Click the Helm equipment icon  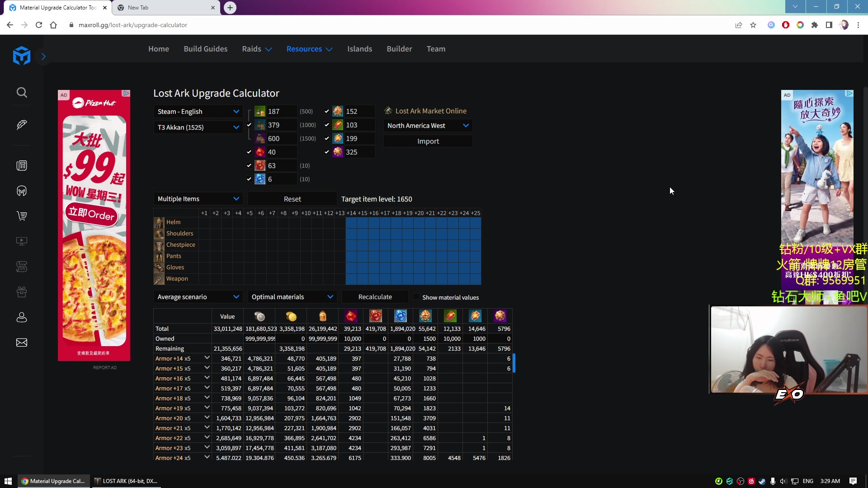pos(159,222)
